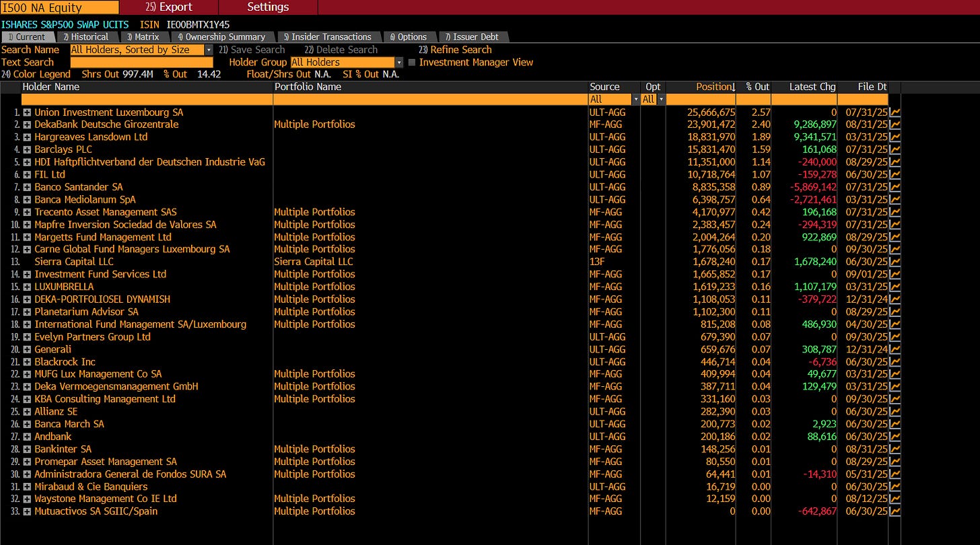980x545 pixels.
Task: Switch to the Issuer Debt tab
Action: (472, 37)
